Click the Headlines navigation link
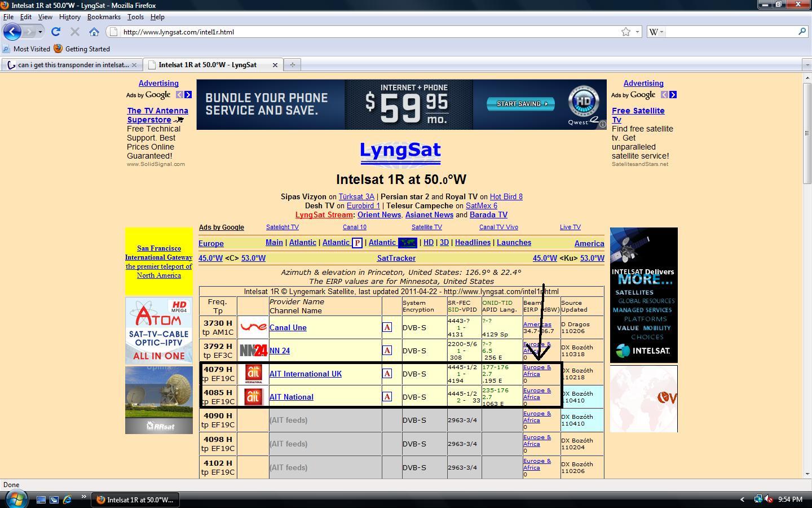Screen dimensions: 812x508 tap(473, 243)
